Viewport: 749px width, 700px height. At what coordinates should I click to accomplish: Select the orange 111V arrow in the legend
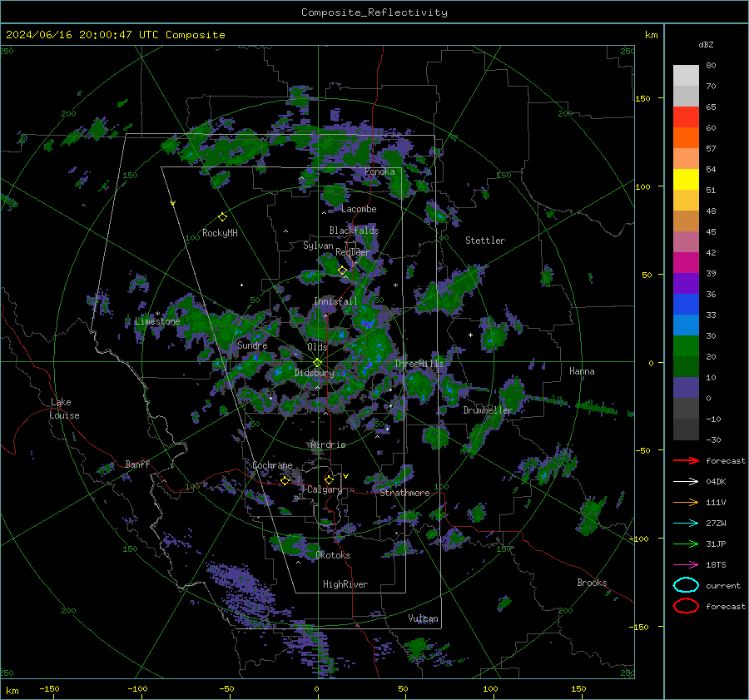tap(686, 502)
